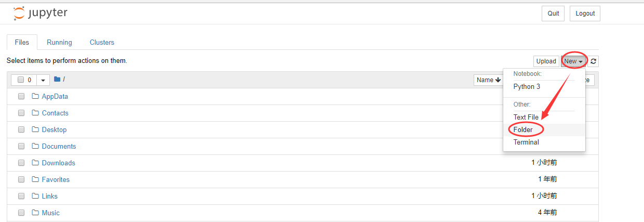Open the Contacts folder link
Viewport: 644px width, 222px height.
tap(55, 113)
